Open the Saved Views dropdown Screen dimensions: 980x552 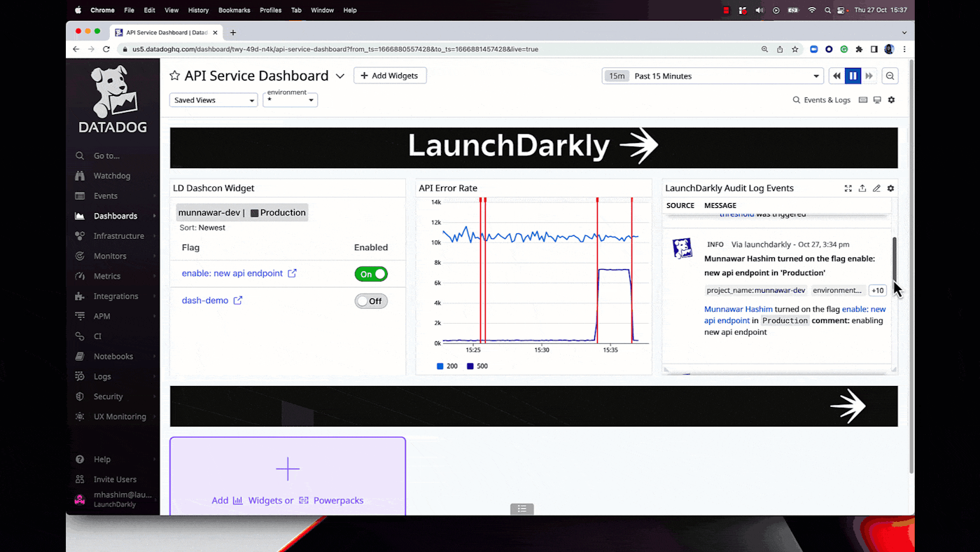(x=214, y=100)
